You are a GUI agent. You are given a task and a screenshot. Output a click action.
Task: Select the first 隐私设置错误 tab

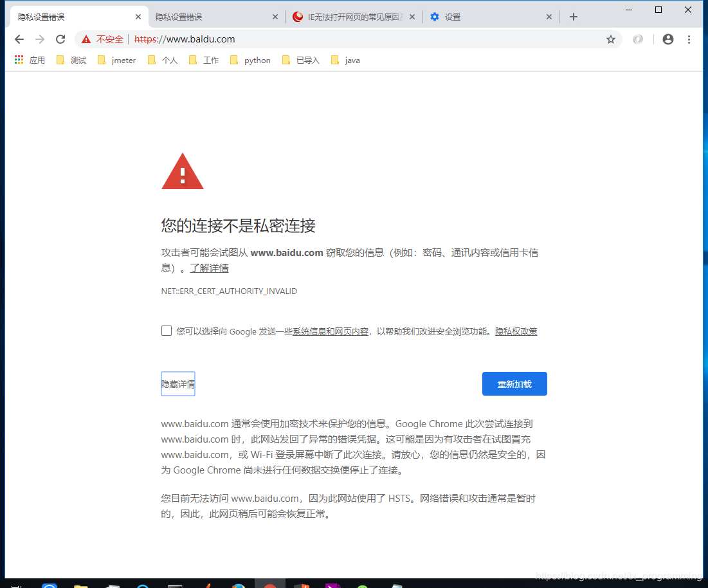(79, 17)
